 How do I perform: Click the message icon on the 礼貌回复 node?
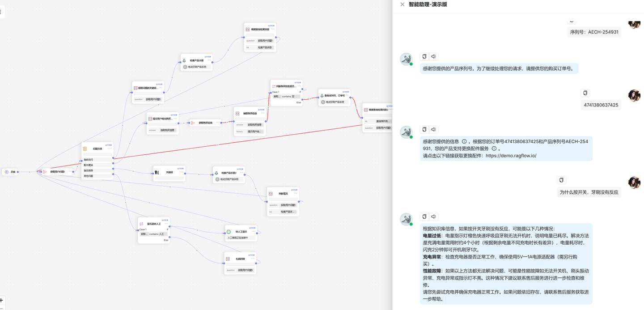coord(228,258)
